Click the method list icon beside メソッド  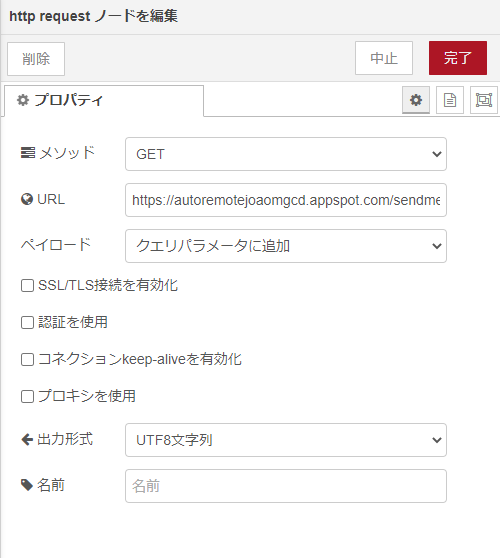[28, 153]
